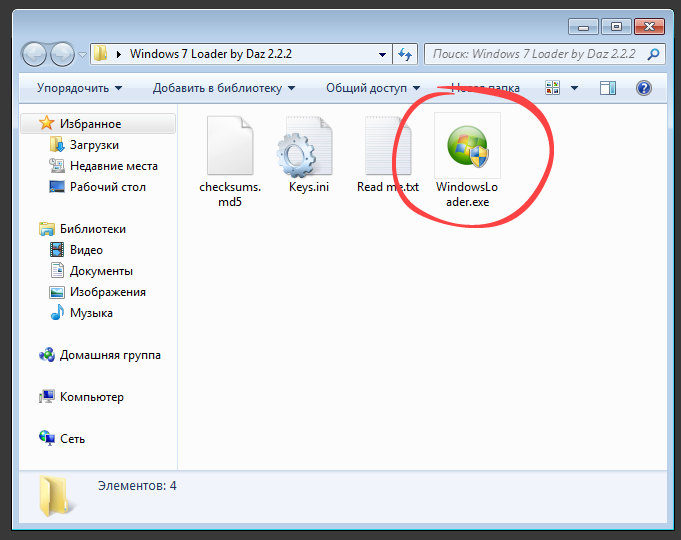Click the change view icon
The height and width of the screenshot is (540, 681).
click(x=551, y=88)
